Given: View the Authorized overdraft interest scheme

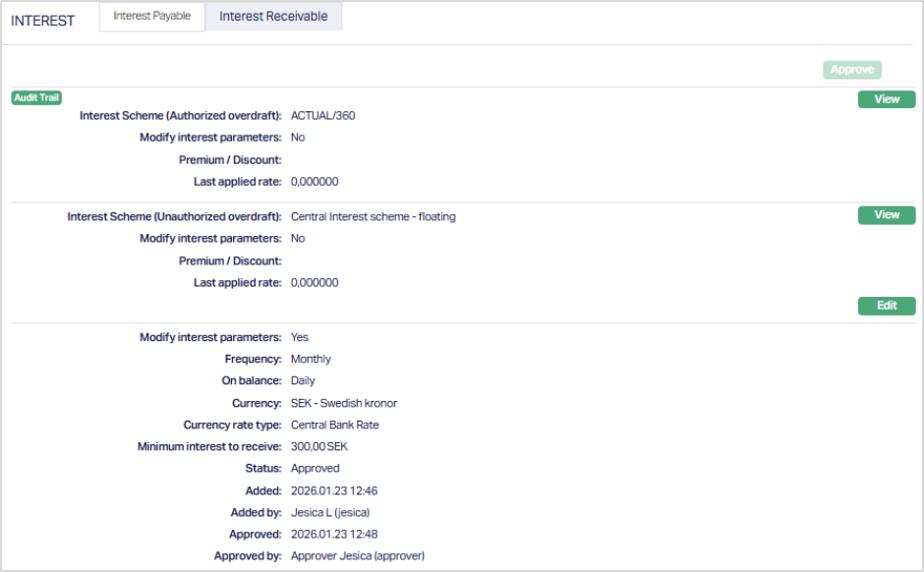Looking at the screenshot, I should 886,99.
